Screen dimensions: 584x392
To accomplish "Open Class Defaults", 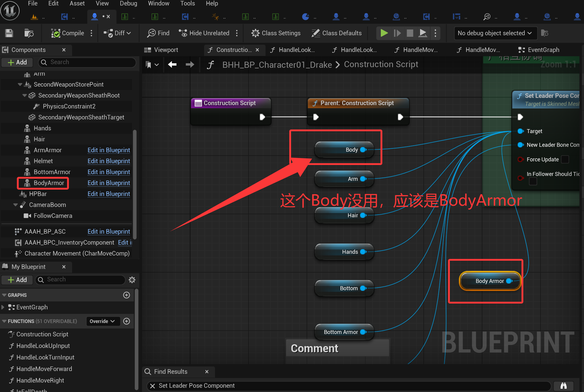I will point(337,33).
